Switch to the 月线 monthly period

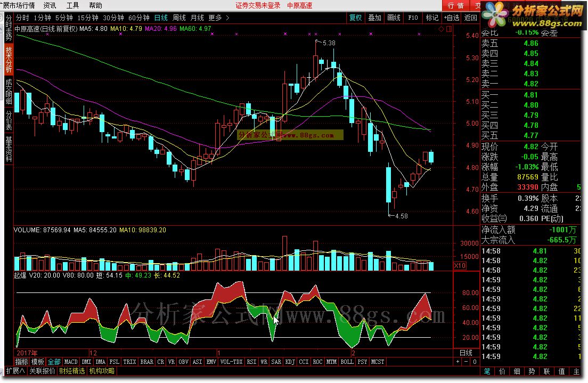click(197, 18)
